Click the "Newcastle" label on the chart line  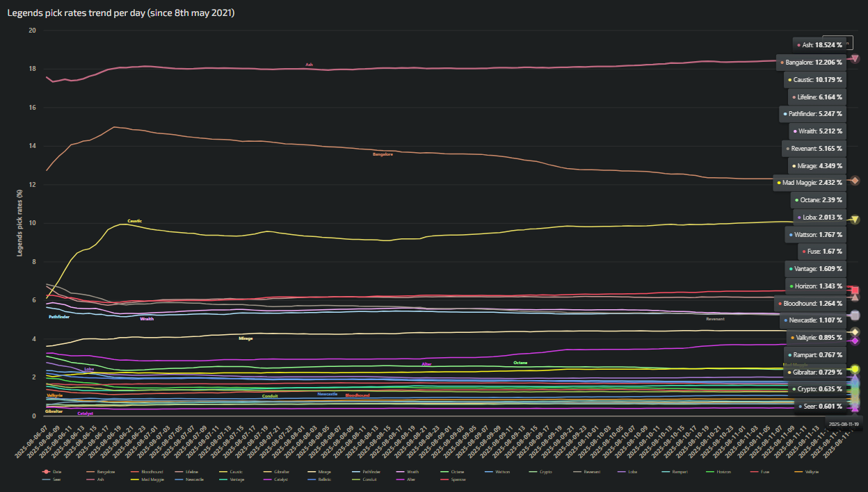click(x=328, y=394)
